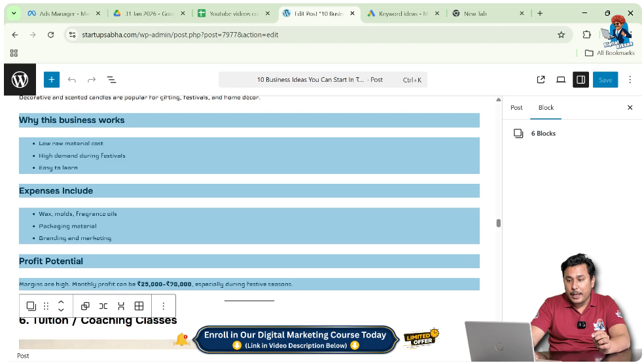Close the Keyword ideas browser tab

coord(437,14)
